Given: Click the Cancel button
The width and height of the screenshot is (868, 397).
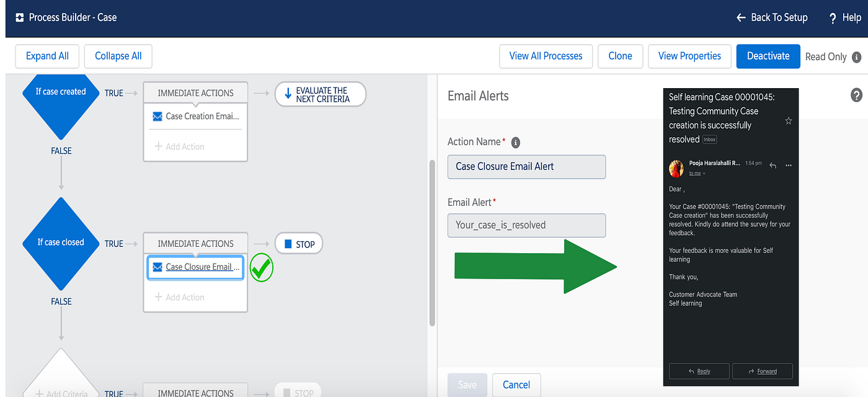Looking at the screenshot, I should coord(516,385).
